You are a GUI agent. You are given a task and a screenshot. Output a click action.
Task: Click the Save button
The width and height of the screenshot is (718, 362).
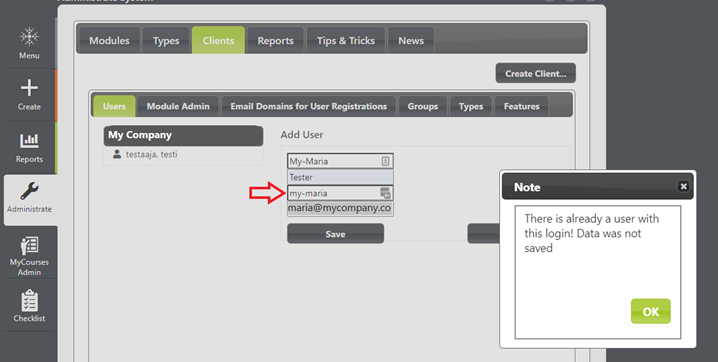[x=335, y=234]
